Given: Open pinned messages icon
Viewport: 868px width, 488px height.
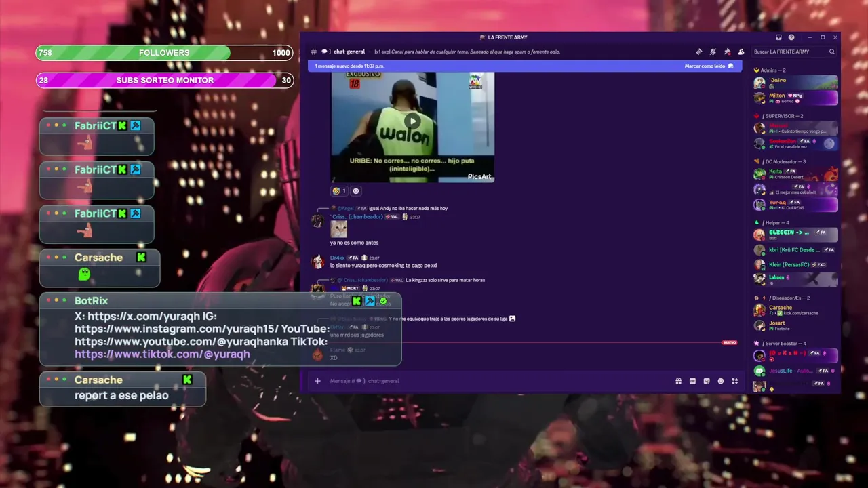Looking at the screenshot, I should 727,52.
